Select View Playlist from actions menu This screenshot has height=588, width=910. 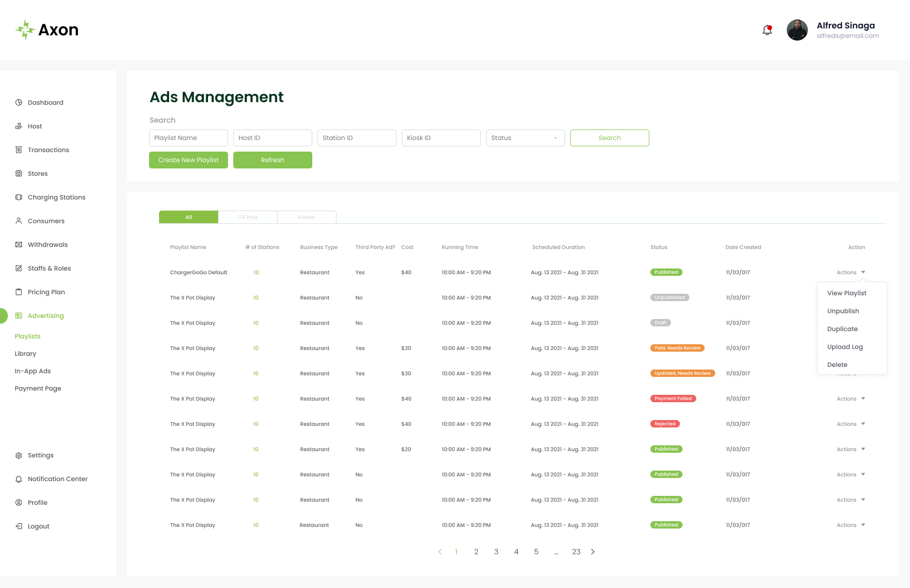point(847,293)
